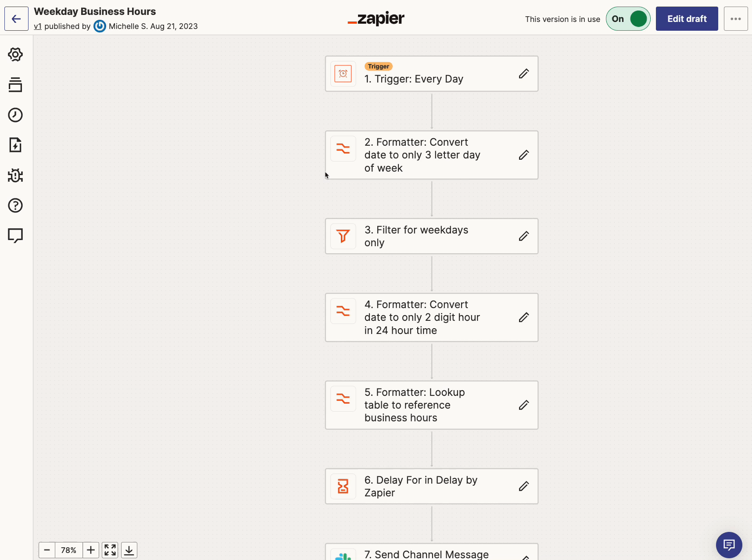This screenshot has width=752, height=560.
Task: Open Zap history clock icon
Action: click(x=15, y=115)
